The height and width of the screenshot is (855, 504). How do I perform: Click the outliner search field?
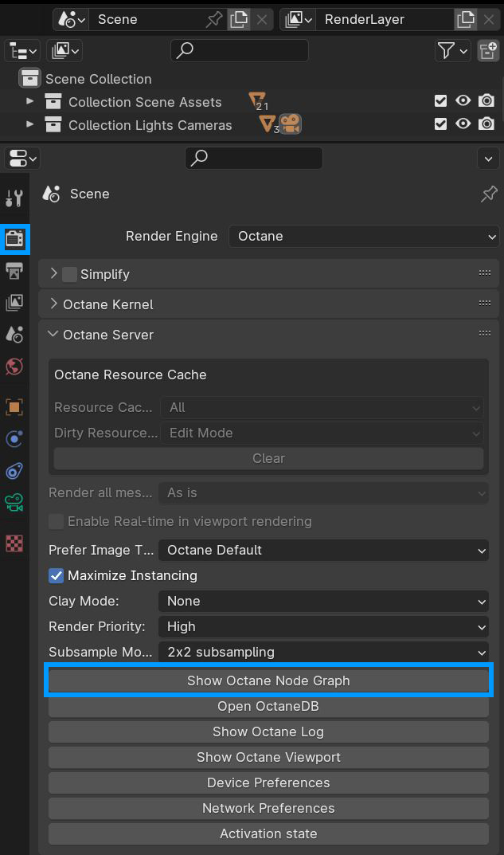point(239,50)
